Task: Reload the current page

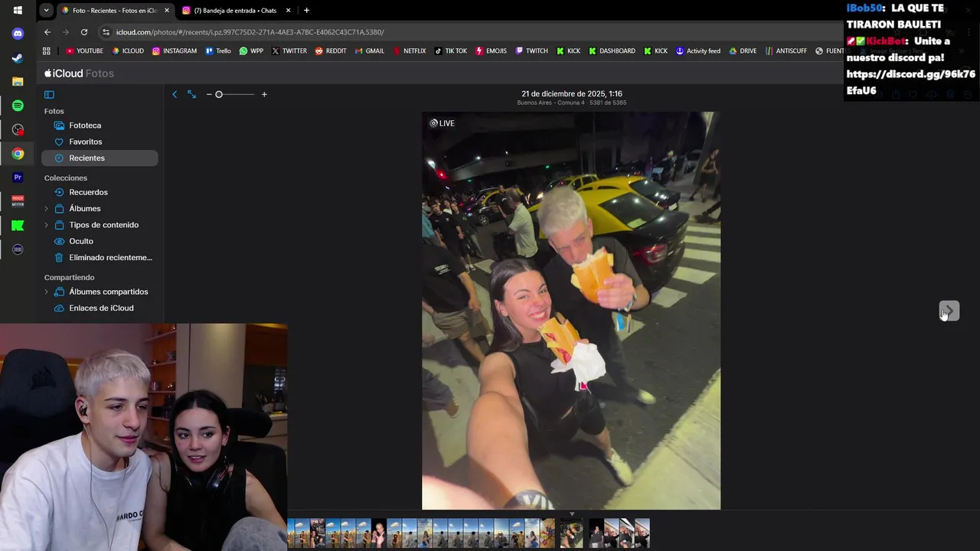Action: coord(84,32)
